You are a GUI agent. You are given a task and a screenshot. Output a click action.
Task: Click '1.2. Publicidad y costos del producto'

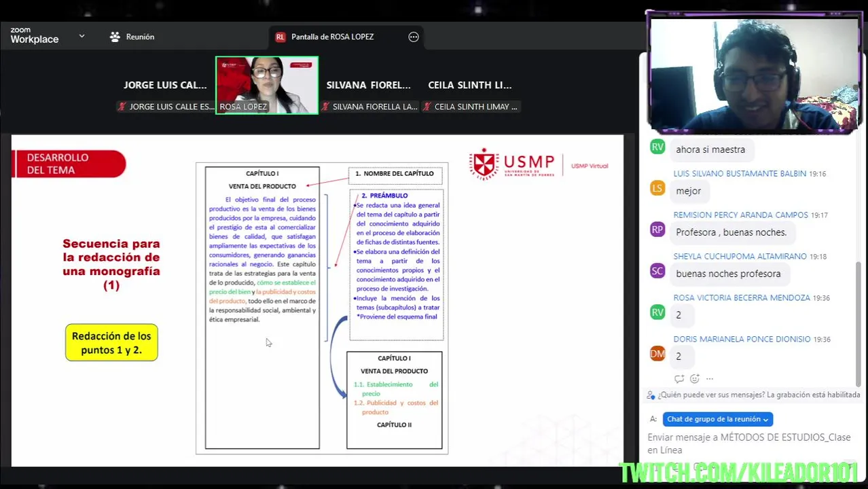tap(396, 407)
